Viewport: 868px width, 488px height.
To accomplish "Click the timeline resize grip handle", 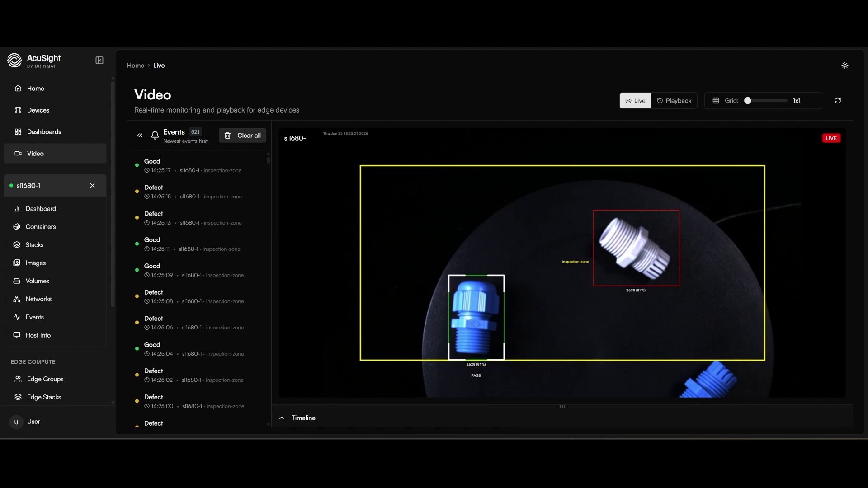I will click(x=562, y=407).
